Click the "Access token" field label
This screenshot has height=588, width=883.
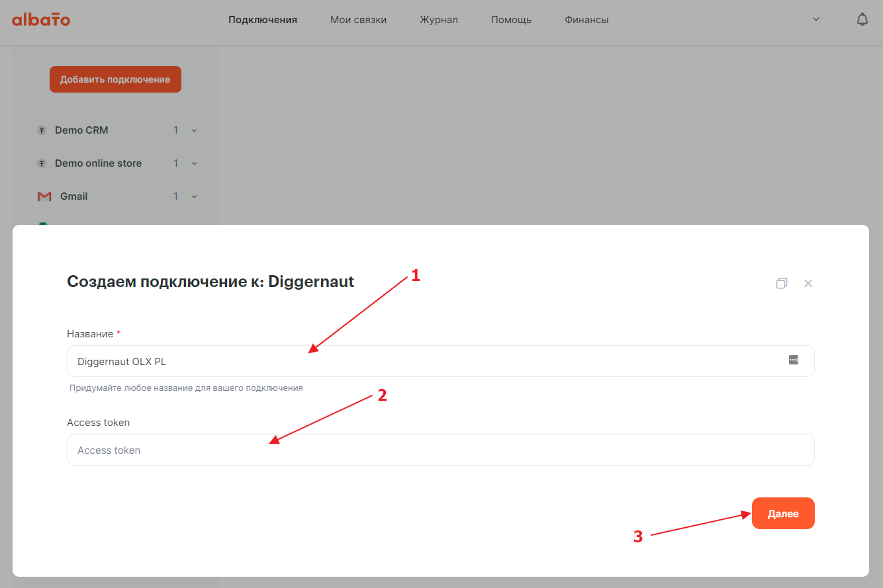pos(98,423)
